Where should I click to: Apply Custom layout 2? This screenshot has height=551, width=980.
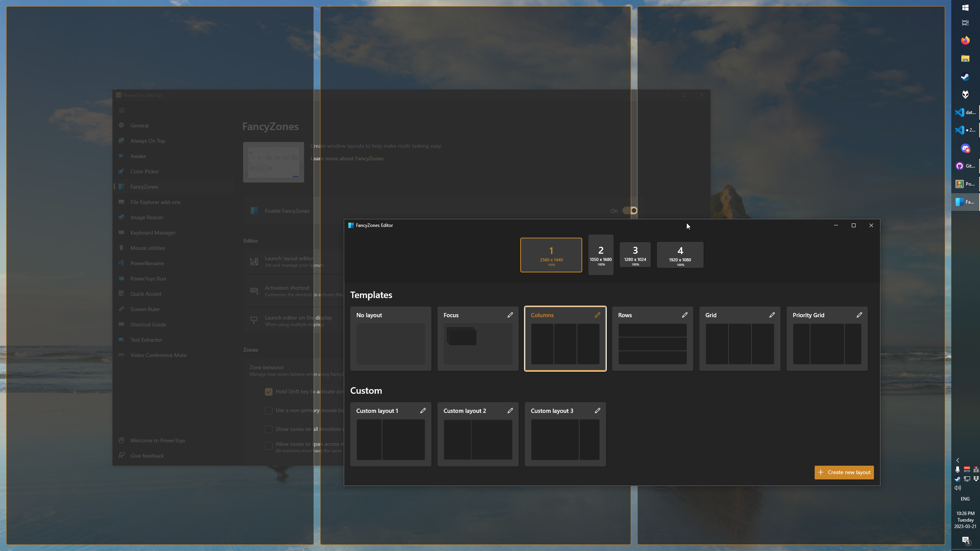click(478, 434)
